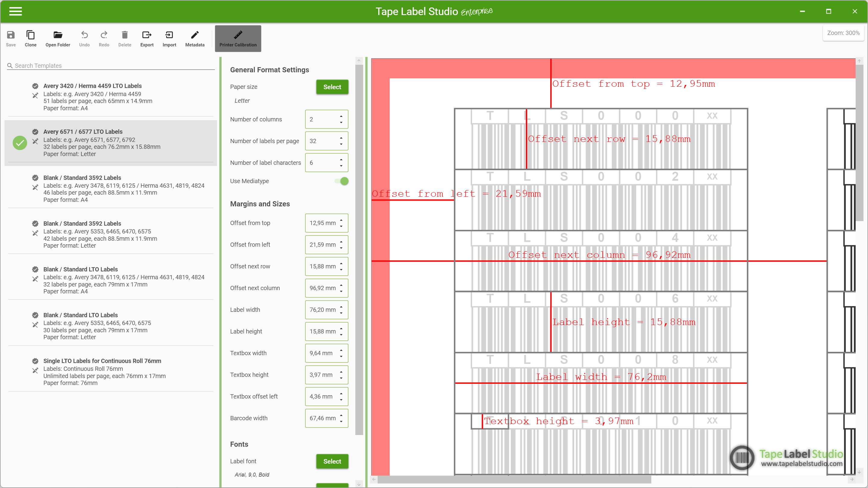Select the Avery 6571 / 6577 LTO Labels template
This screenshot has height=488, width=868.
(111, 143)
